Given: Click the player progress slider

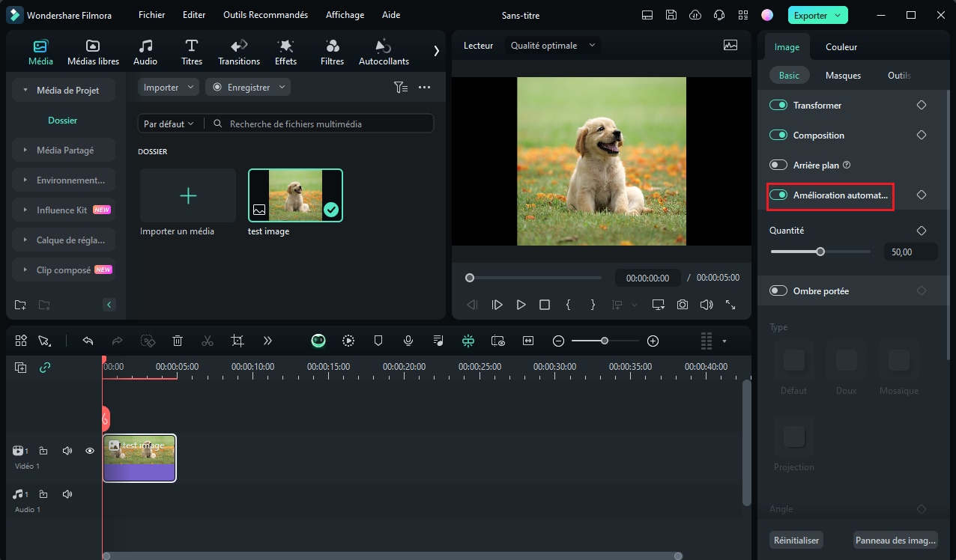Looking at the screenshot, I should (x=533, y=278).
